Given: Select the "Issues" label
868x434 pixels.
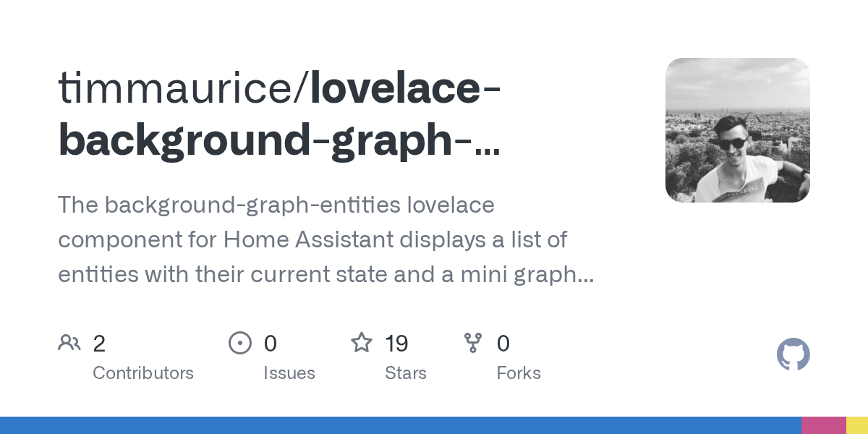Looking at the screenshot, I should (x=289, y=373).
